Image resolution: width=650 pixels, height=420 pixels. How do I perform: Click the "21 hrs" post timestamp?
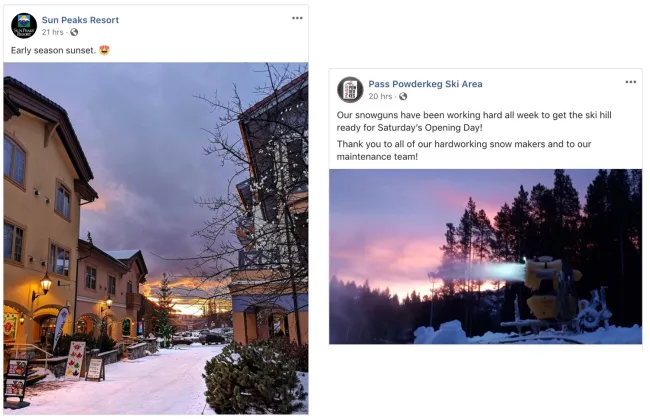tap(53, 32)
